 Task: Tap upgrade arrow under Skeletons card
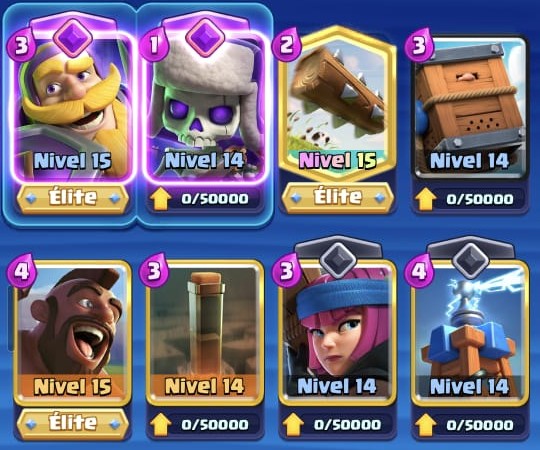coord(160,199)
